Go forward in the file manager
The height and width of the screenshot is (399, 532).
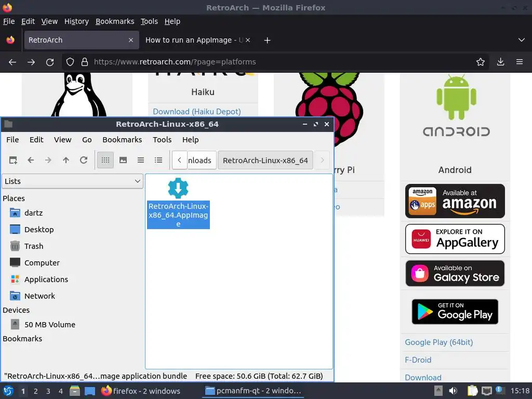pos(48,160)
